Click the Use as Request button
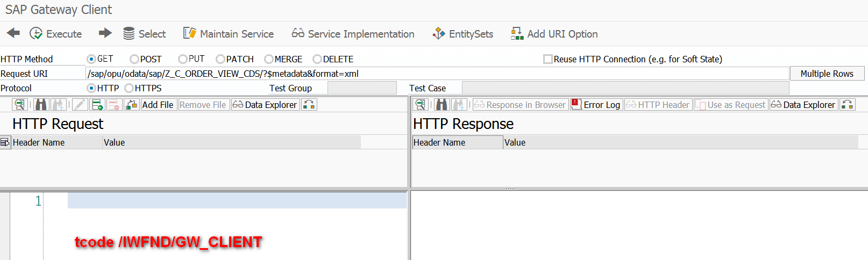Viewport: 868px width, 260px height. (731, 105)
